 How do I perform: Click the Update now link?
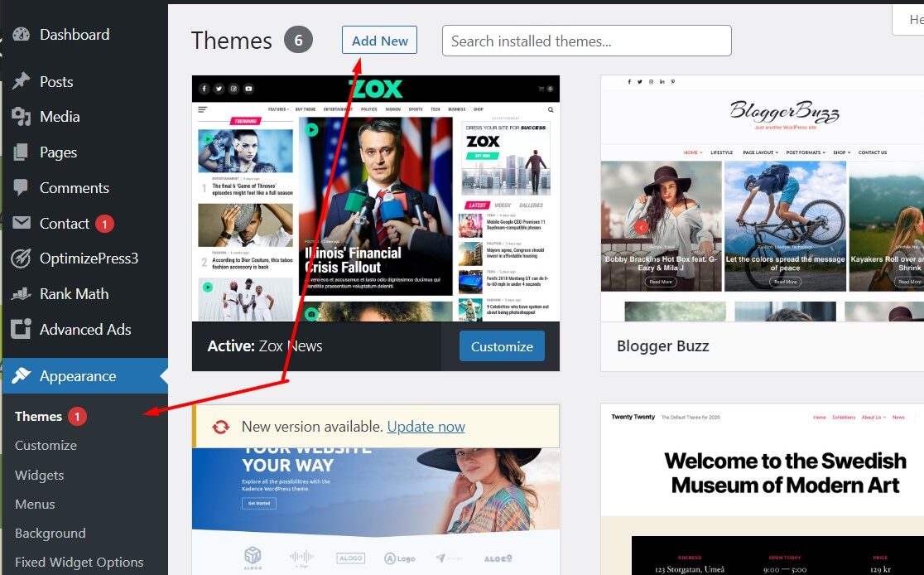pyautogui.click(x=426, y=427)
